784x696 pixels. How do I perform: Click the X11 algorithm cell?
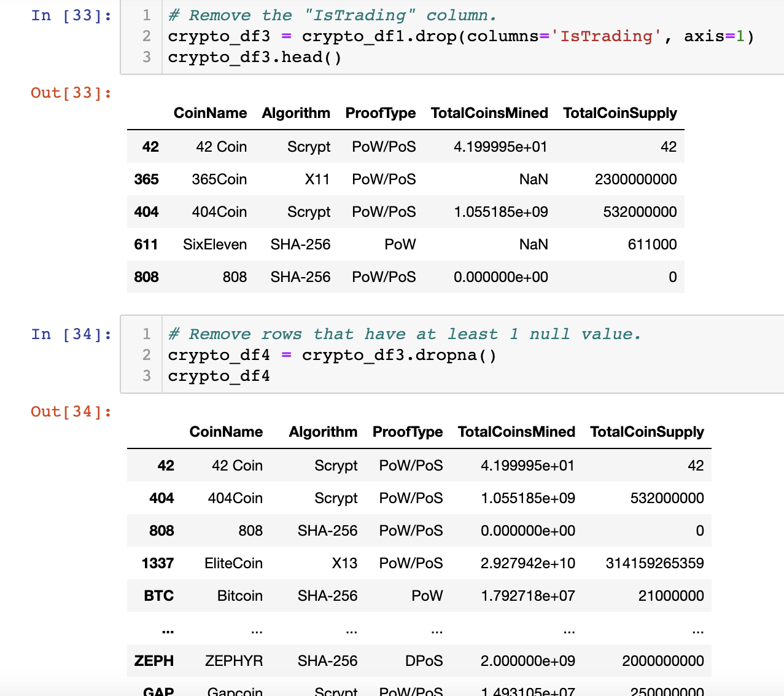[317, 179]
